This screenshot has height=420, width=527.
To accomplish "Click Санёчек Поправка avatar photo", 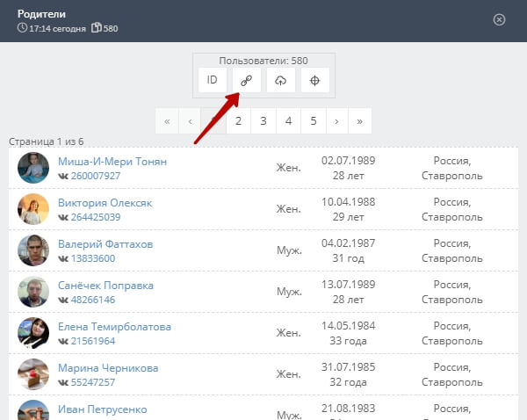I will (x=32, y=292).
